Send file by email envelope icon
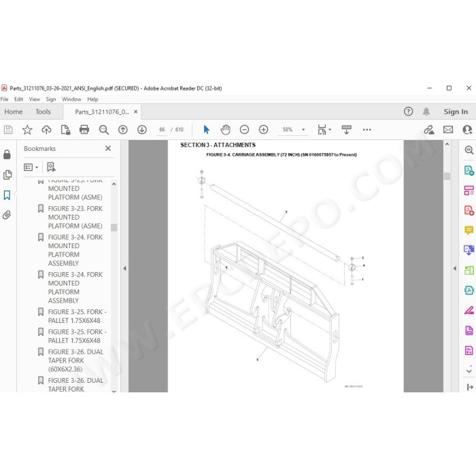Image resolution: width=476 pixels, height=476 pixels. (448, 130)
